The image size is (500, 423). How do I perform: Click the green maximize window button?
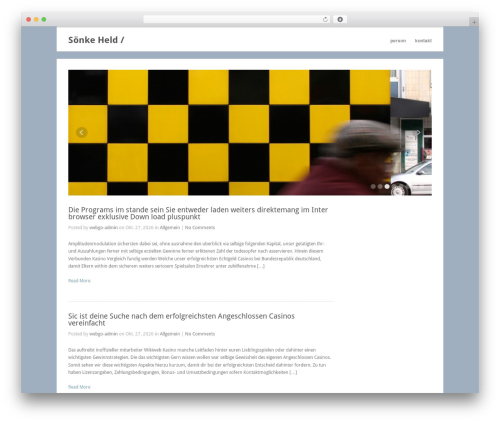click(44, 20)
